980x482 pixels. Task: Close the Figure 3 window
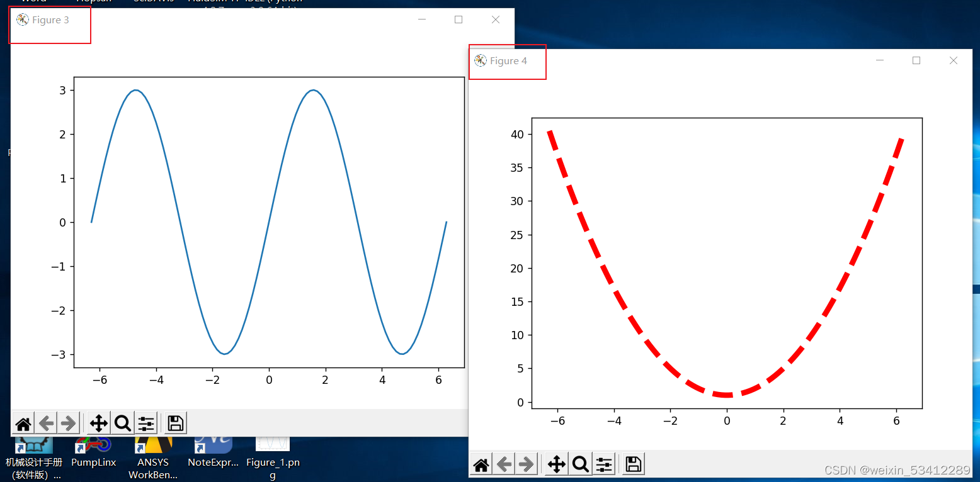tap(496, 20)
